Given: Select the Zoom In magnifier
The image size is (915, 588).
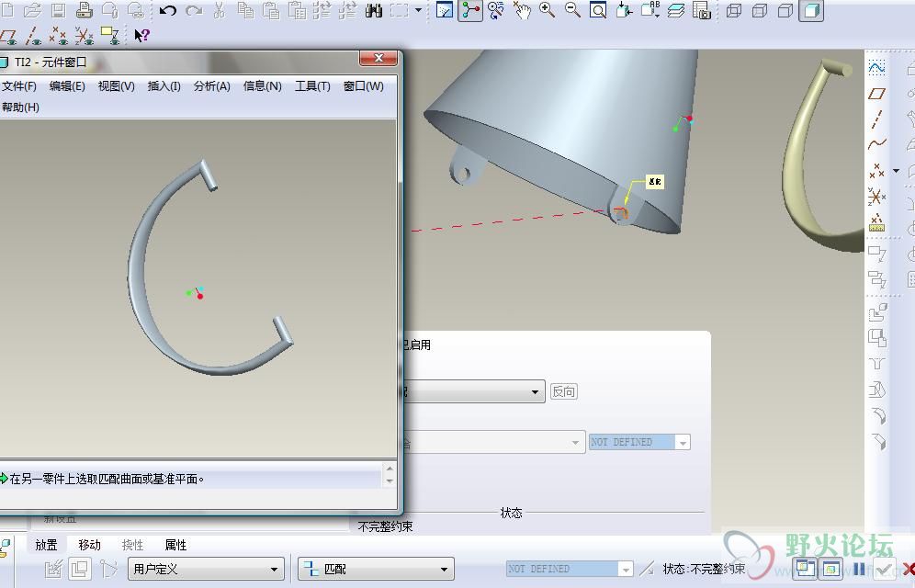Looking at the screenshot, I should point(547,11).
